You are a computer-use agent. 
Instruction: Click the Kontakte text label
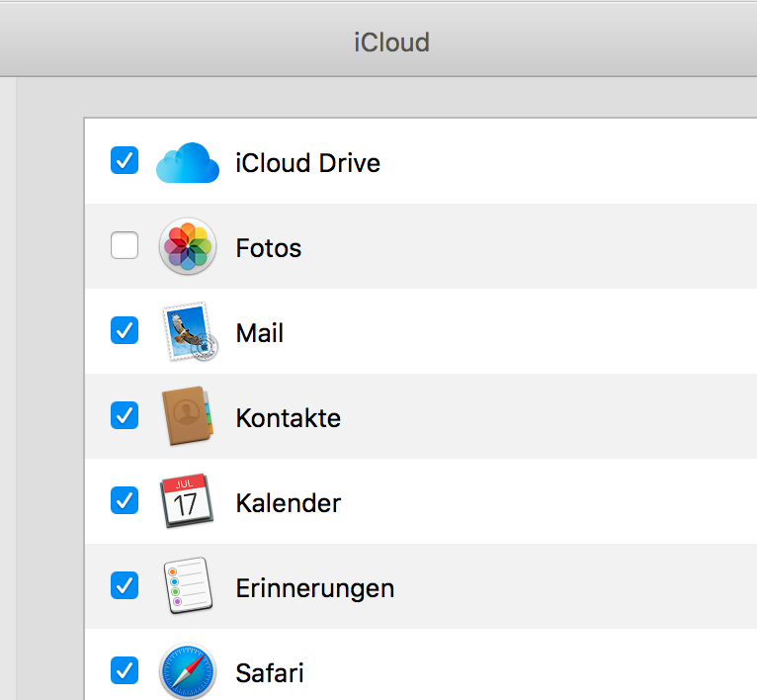(x=289, y=418)
